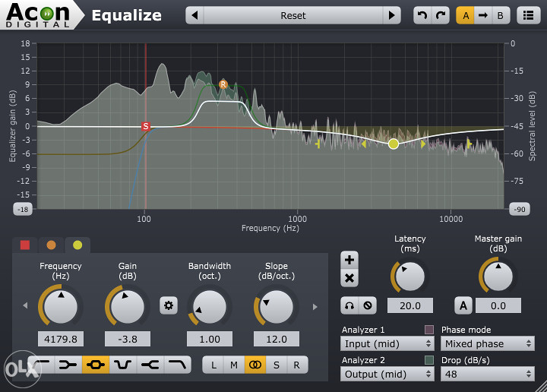Click the Gain knob
Screen dimensions: 547x392
point(128,307)
